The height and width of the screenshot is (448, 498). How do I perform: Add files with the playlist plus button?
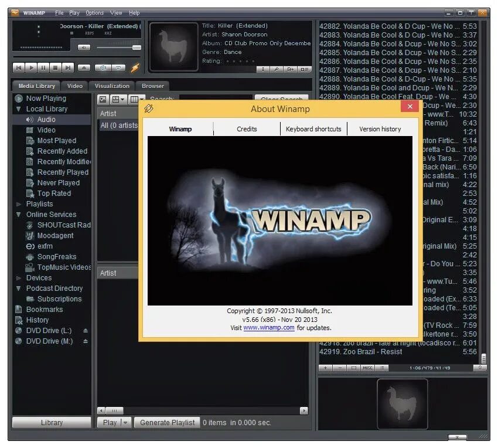pos(326,368)
